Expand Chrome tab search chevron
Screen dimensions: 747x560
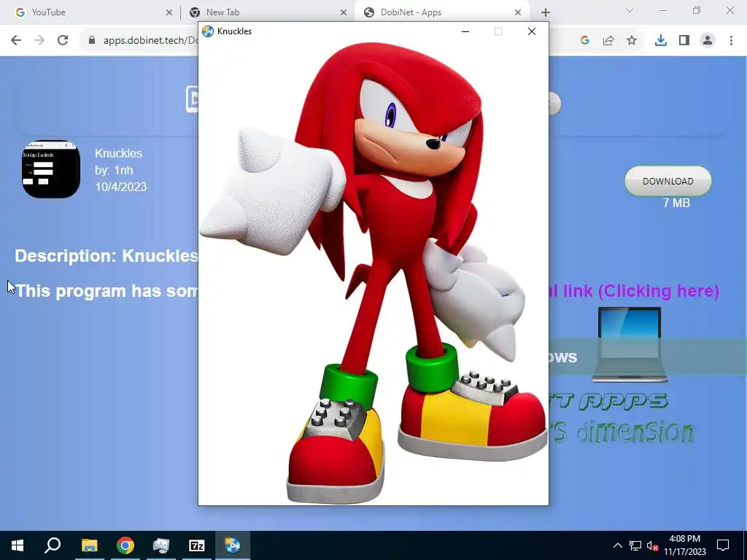pyautogui.click(x=630, y=10)
